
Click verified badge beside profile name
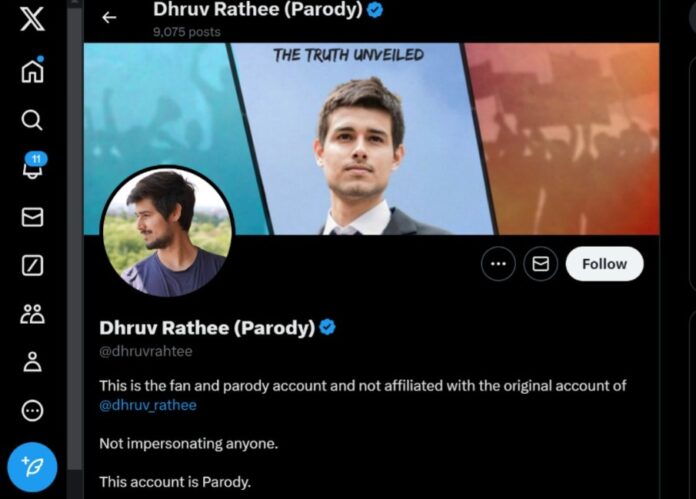pyautogui.click(x=328, y=327)
